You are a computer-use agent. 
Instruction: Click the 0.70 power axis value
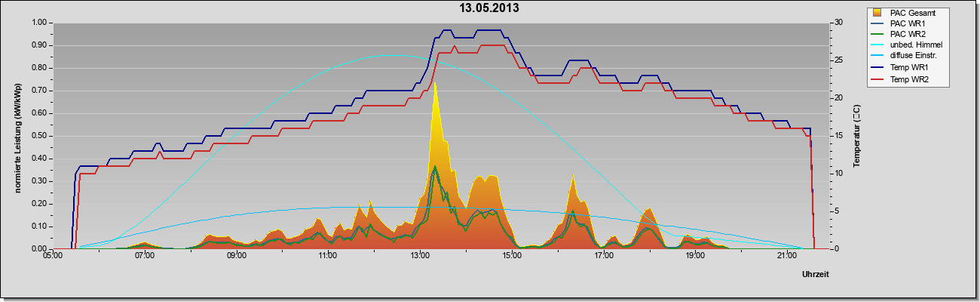40,91
